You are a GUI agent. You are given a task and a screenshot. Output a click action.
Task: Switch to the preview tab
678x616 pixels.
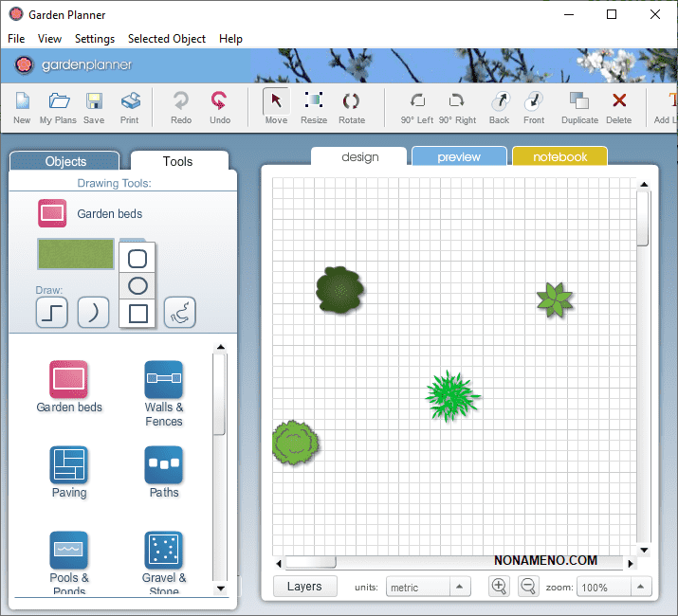tap(459, 157)
